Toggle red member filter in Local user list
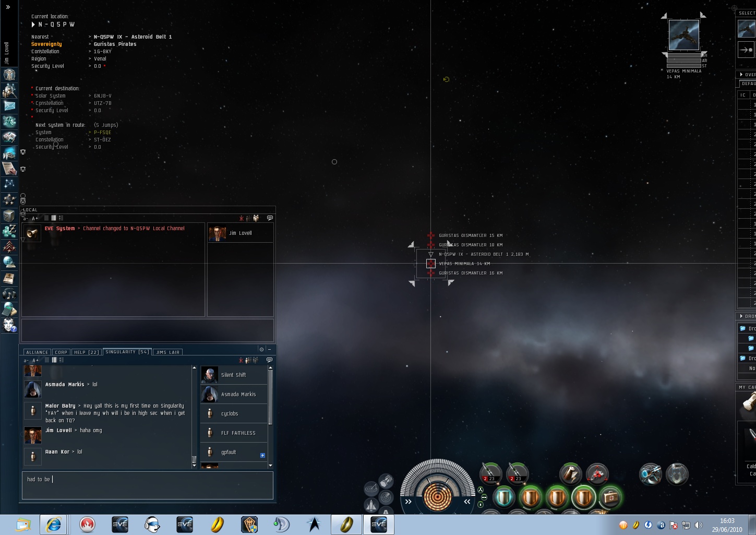 pyautogui.click(x=241, y=218)
